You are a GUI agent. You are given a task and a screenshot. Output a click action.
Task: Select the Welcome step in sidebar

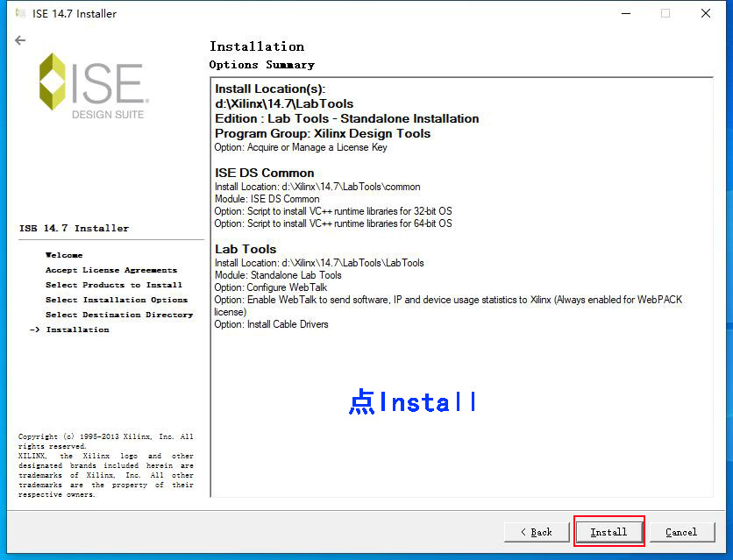tap(64, 255)
